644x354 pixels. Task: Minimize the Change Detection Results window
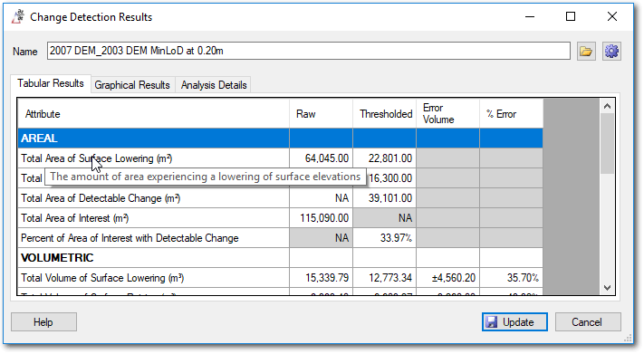[x=530, y=17]
